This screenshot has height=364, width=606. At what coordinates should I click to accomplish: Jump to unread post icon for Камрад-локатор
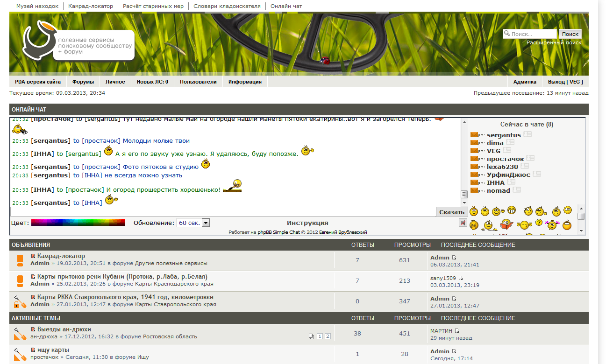coord(33,256)
